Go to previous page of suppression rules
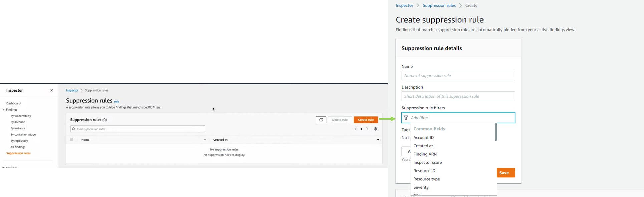Screen dimensions: 644x197 (x=356, y=129)
